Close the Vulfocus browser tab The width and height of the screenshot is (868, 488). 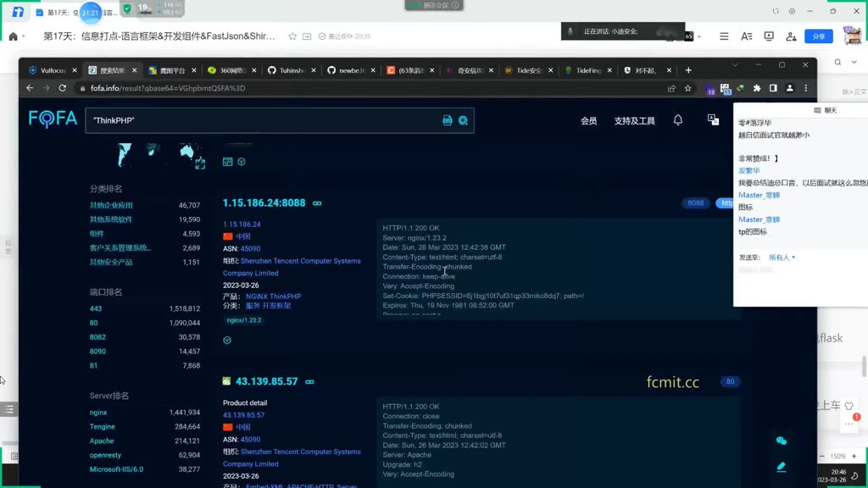[x=75, y=70]
